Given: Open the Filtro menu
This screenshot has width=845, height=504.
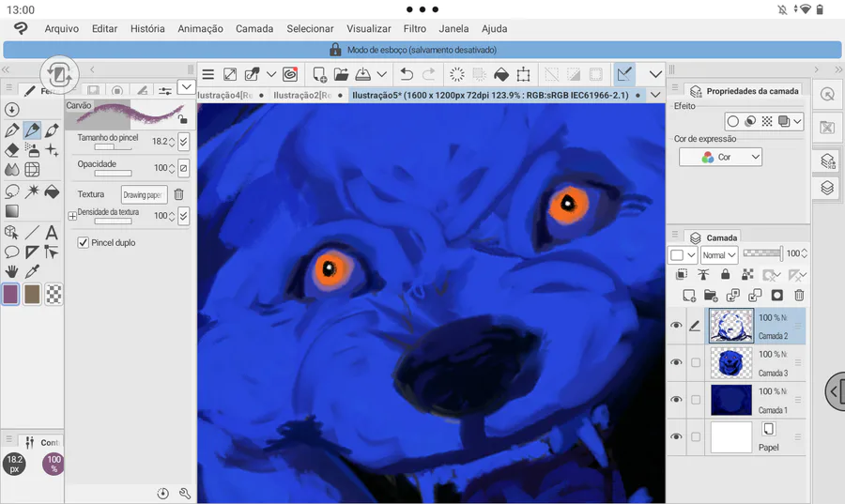Looking at the screenshot, I should [414, 28].
